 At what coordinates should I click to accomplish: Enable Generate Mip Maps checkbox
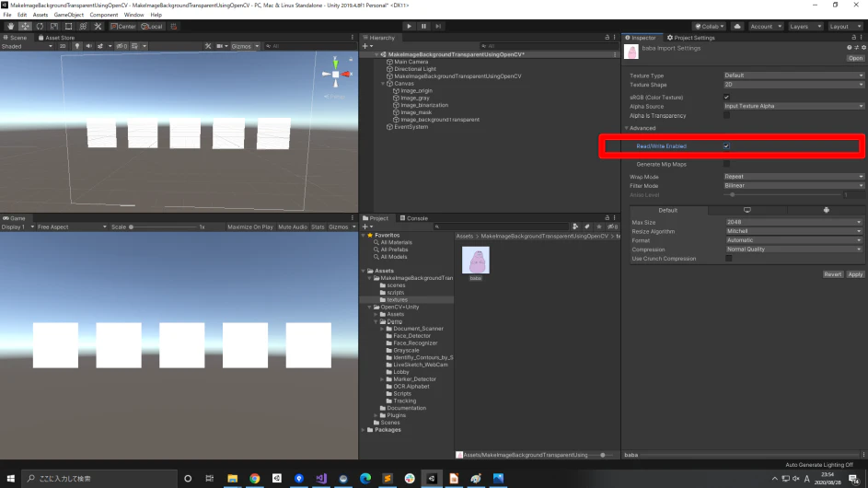(x=726, y=164)
